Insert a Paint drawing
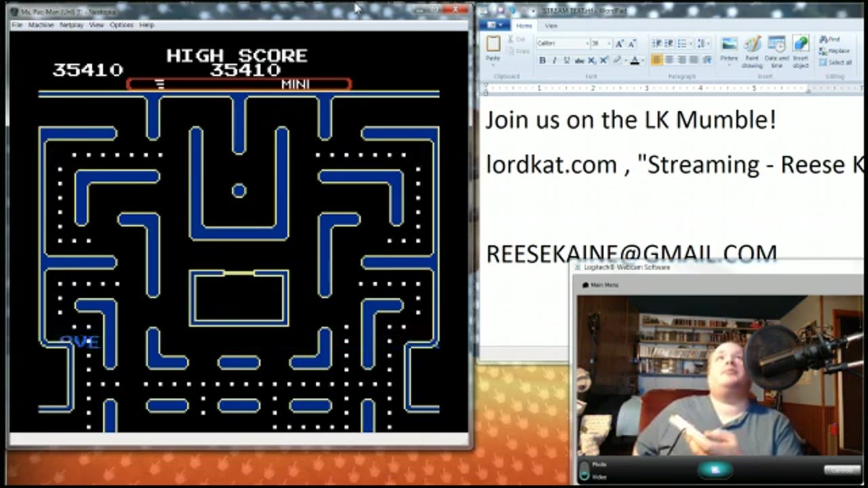Image resolution: width=868 pixels, height=488 pixels. point(752,52)
